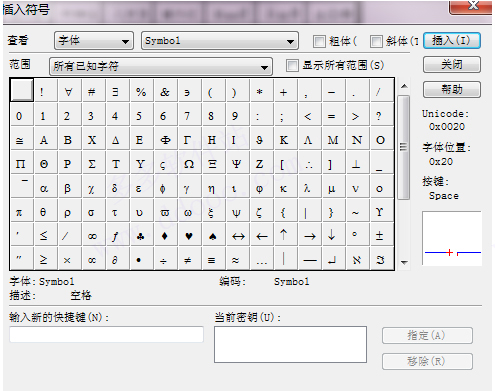
Task: Select the heart suit symbol
Action: [x=189, y=236]
